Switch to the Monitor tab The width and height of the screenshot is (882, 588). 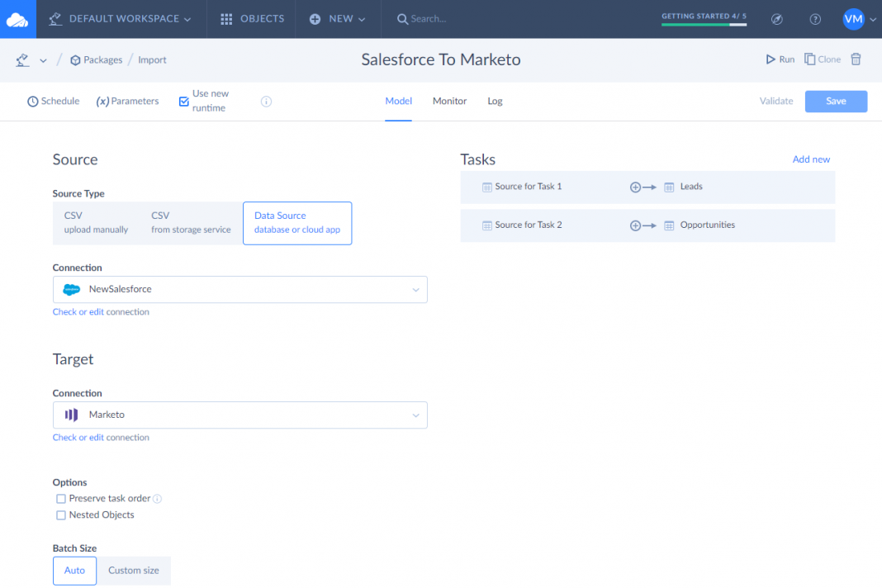[449, 101]
